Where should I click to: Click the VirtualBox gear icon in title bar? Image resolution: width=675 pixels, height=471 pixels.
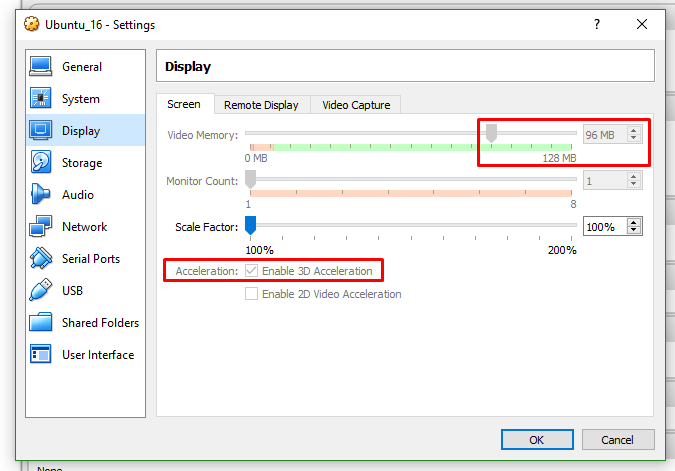[x=31, y=24]
